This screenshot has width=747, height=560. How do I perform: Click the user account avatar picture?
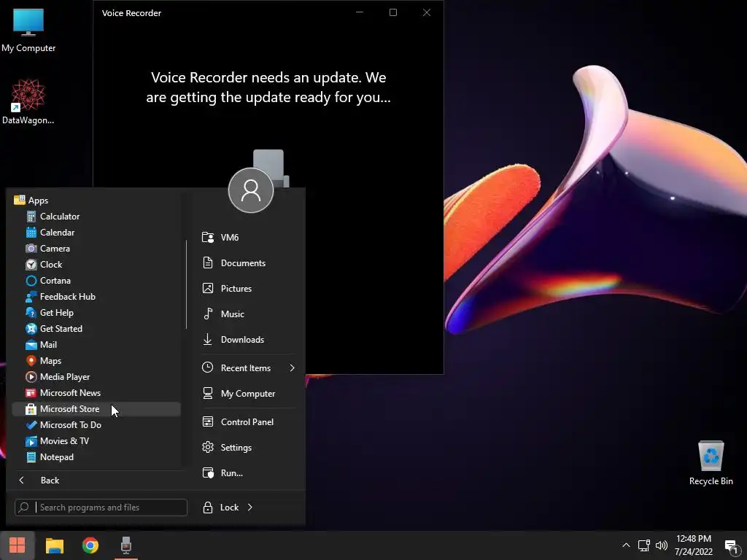coord(251,190)
